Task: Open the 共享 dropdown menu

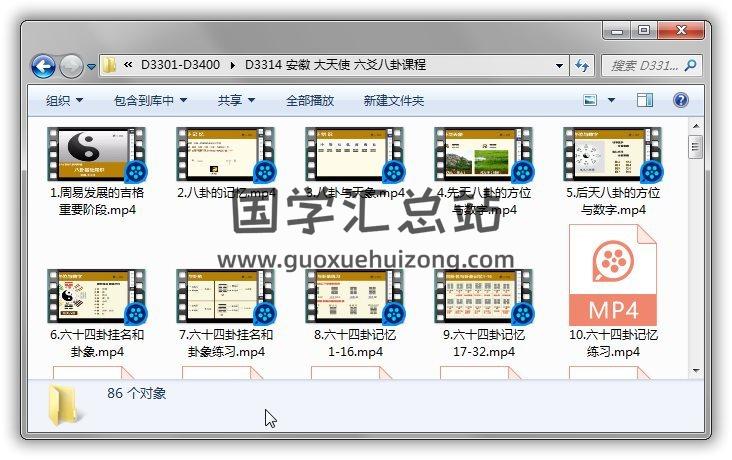Action: 236,101
